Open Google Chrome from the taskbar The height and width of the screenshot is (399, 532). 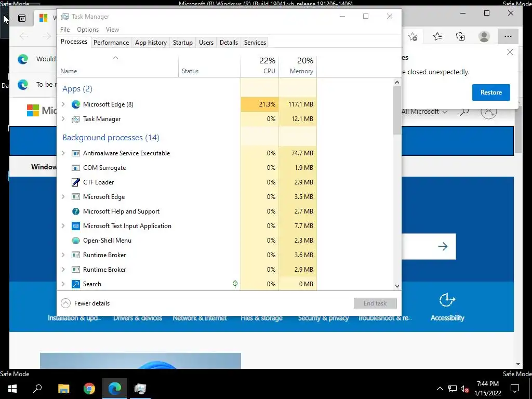pos(89,389)
